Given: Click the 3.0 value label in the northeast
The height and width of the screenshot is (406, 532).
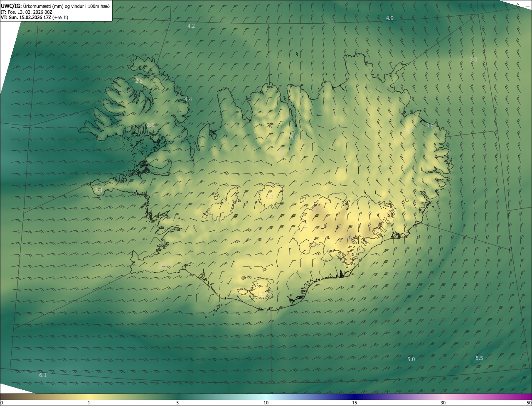Looking at the screenshot, I should [473, 59].
